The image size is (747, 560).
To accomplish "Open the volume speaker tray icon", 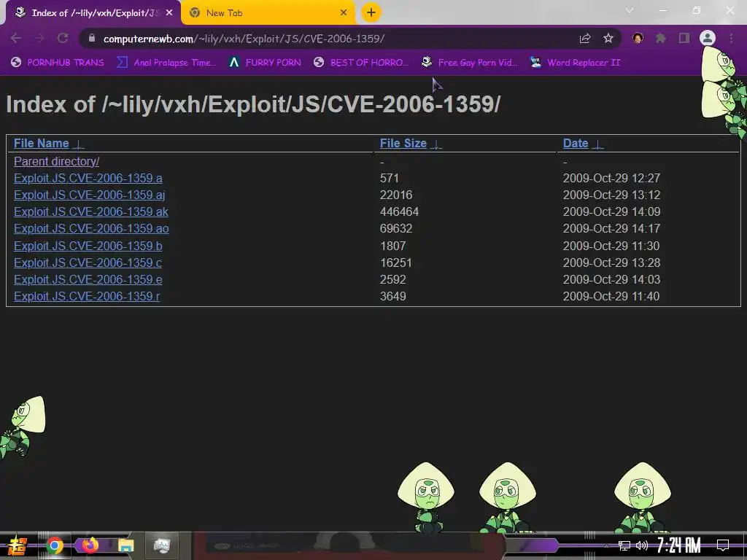I will pos(642,545).
